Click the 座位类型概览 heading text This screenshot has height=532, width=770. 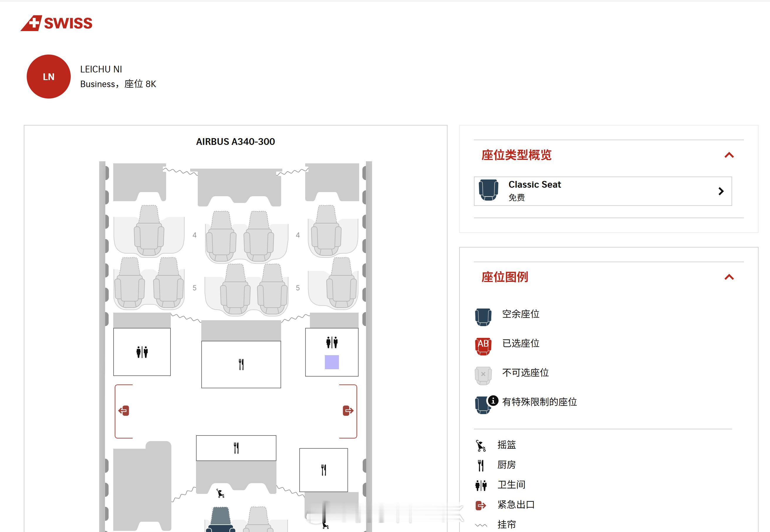516,155
